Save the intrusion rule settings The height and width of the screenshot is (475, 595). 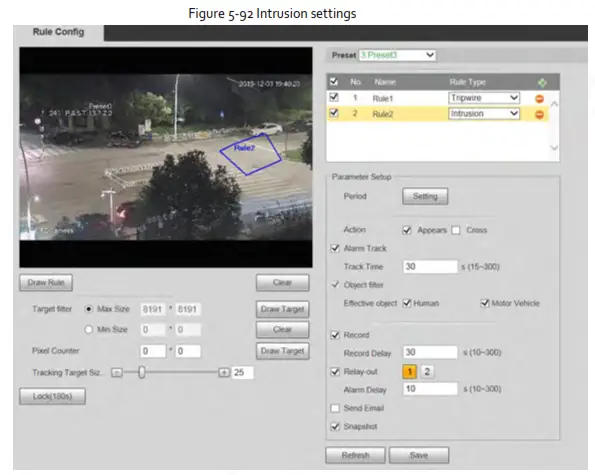click(x=419, y=455)
